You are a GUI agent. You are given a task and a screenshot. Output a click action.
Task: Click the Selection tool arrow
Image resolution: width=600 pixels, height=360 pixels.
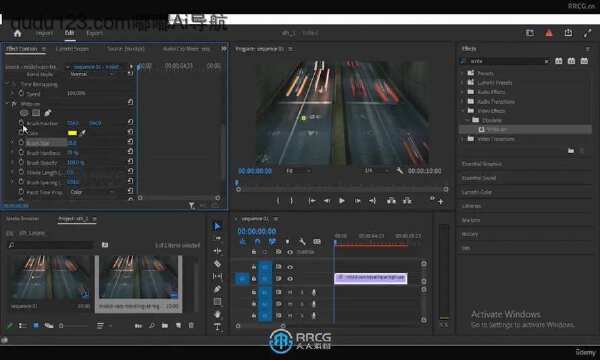coord(217,226)
